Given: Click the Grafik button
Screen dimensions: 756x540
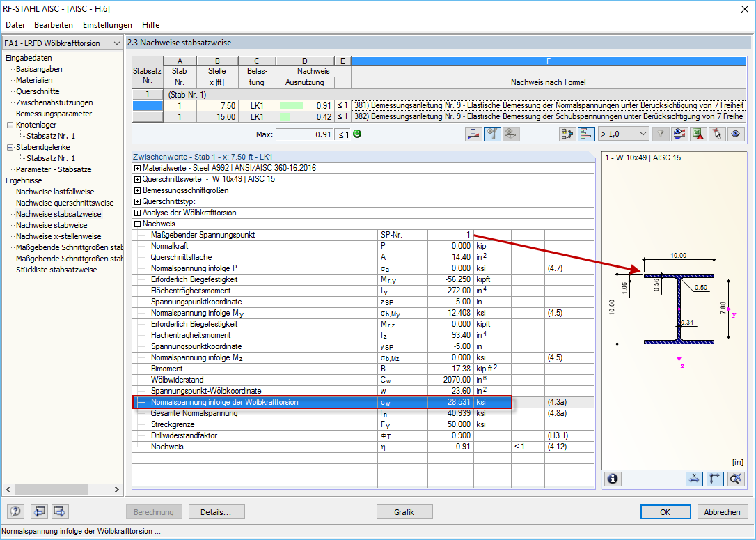Looking at the screenshot, I should point(404,512).
